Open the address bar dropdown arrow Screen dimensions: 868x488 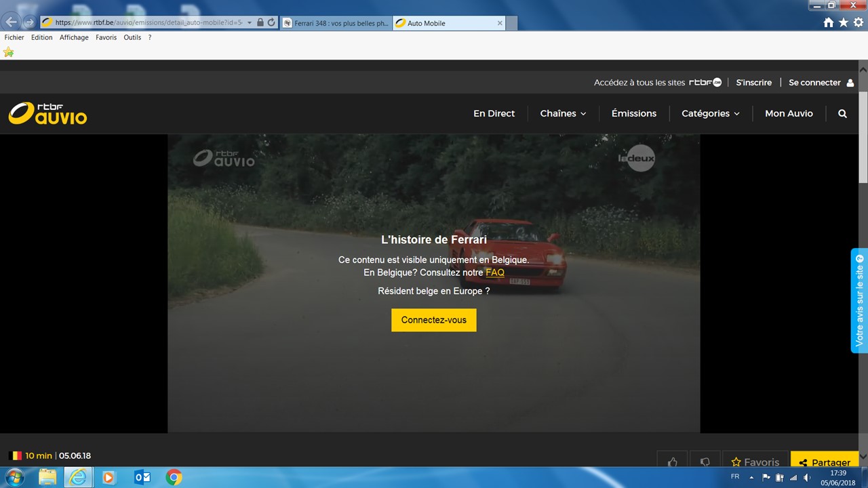click(250, 22)
